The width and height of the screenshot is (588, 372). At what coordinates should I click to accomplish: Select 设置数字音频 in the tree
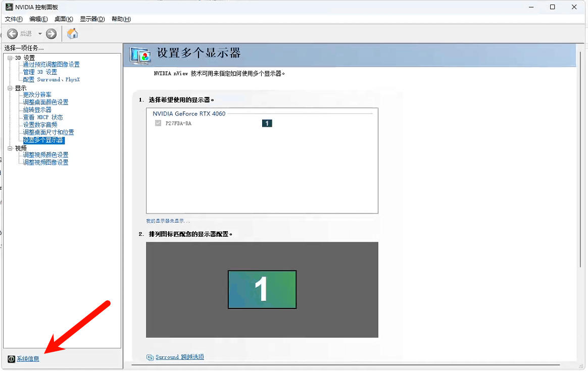(x=40, y=125)
